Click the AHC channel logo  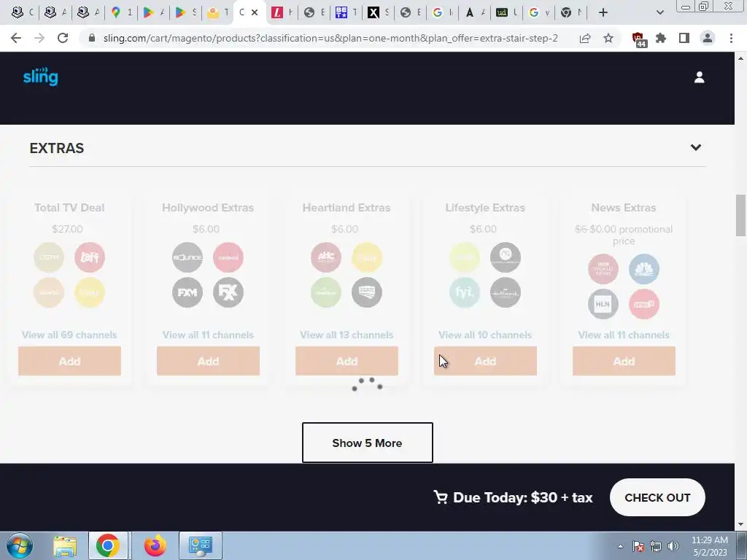tap(326, 257)
